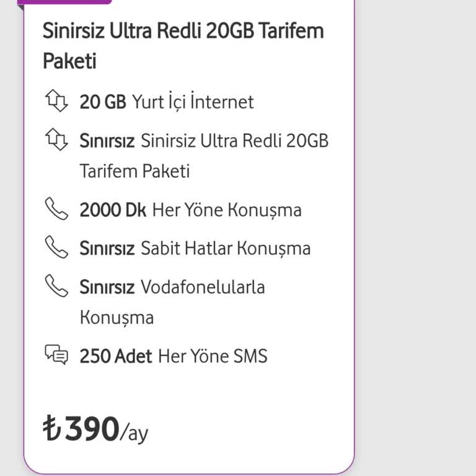Tap the Turkish lira symbol before 390

[52, 428]
